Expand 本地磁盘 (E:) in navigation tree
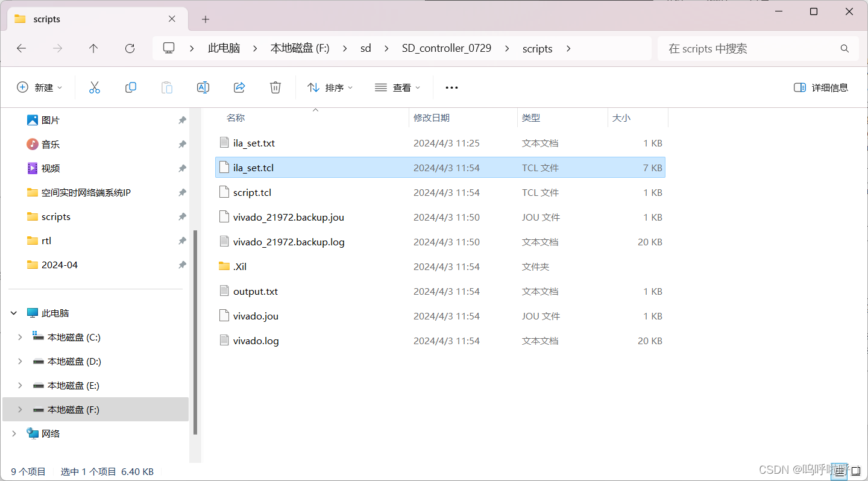 (x=20, y=386)
